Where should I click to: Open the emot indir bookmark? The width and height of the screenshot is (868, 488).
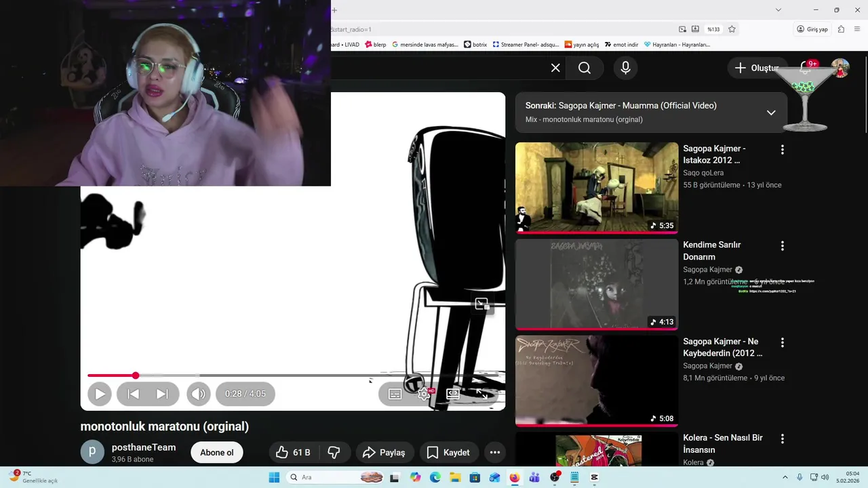click(621, 45)
